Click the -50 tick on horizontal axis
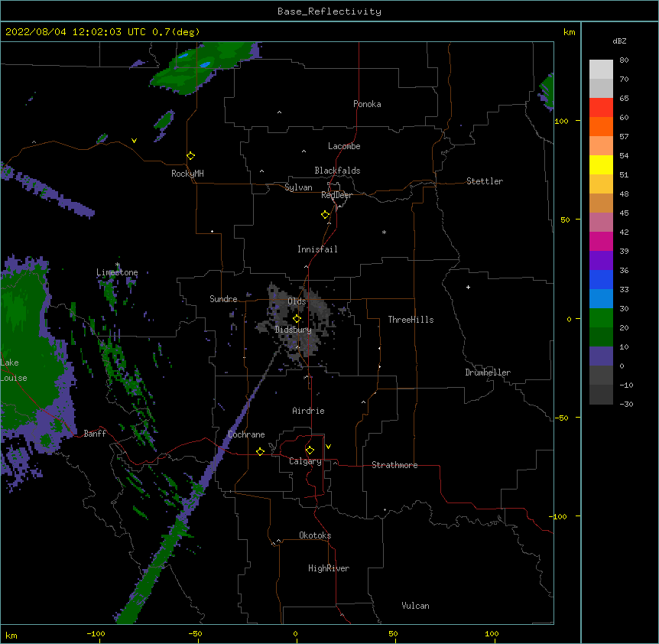Screen dimensions: 659x644 point(195,633)
